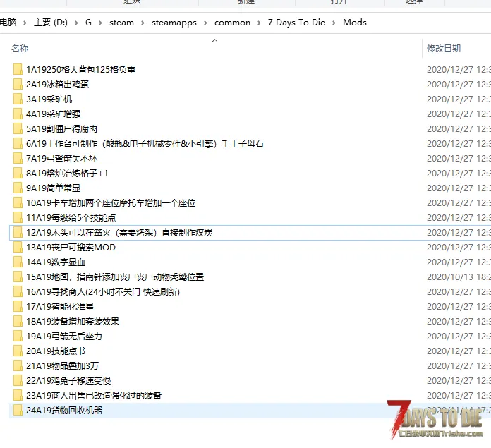
Task: Click folder icon beside 15A19地图 folder name
Action: [18, 277]
